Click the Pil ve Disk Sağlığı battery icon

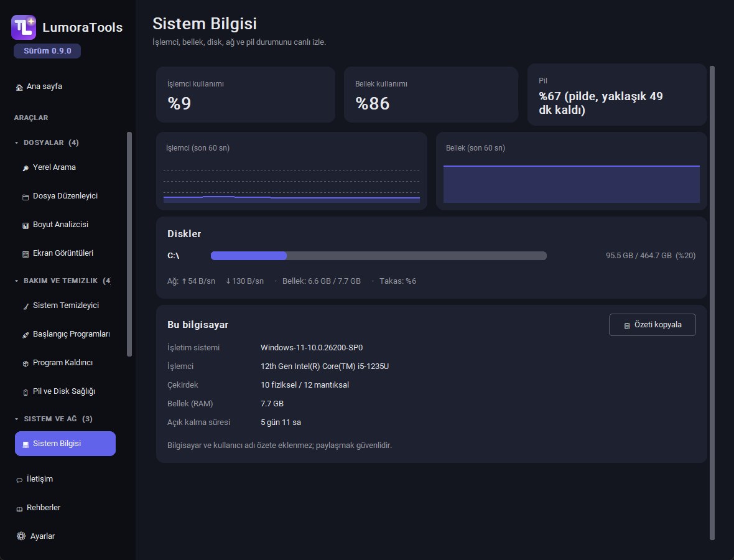(26, 392)
